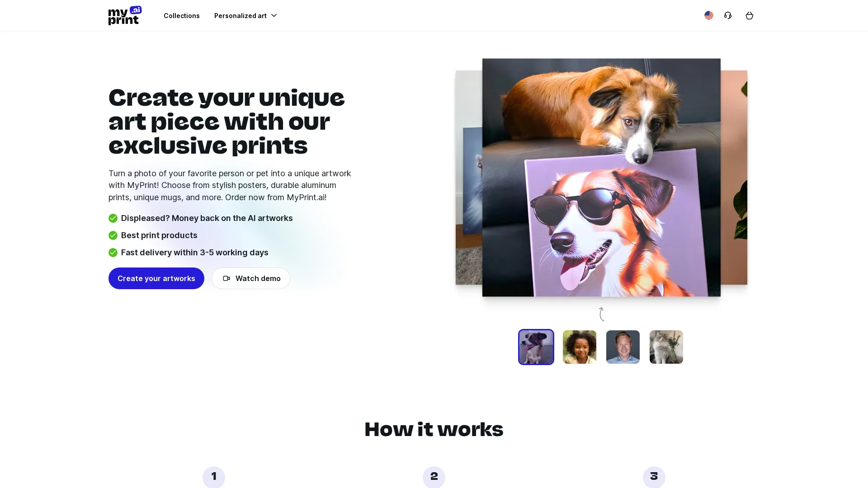Click step number 1 circle
This screenshot has height=488, width=868.
(x=213, y=477)
